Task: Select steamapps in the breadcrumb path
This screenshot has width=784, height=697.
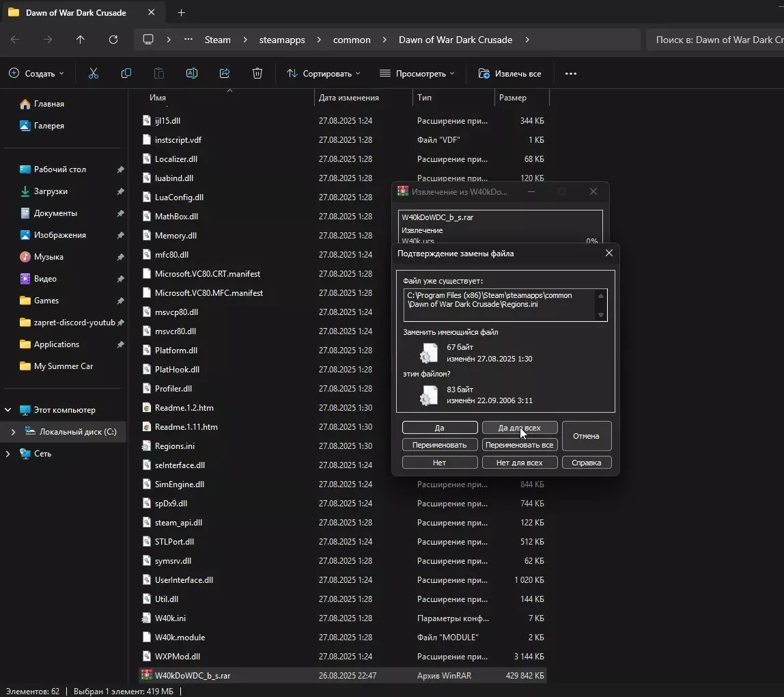Action: click(x=282, y=40)
